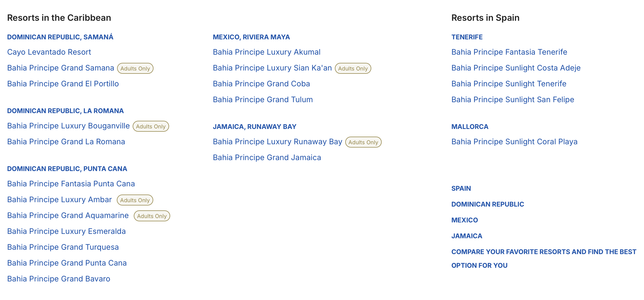This screenshot has height=300, width=644.
Task: Click Adults Only badge beside Luxury Ambar
Action: coord(135,200)
